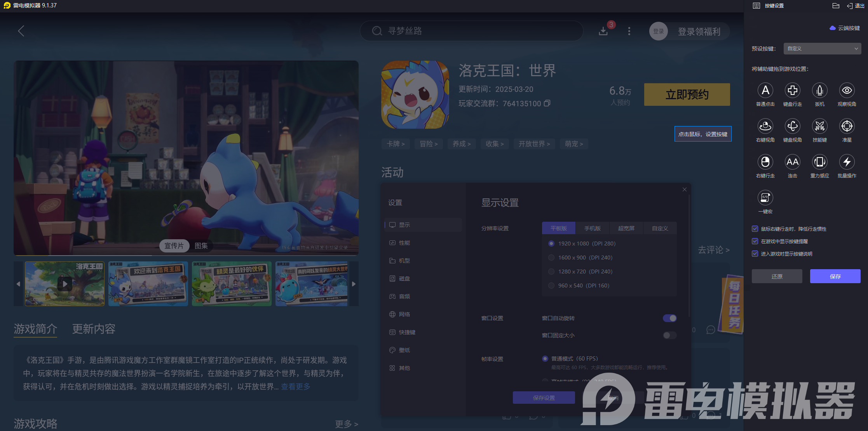Image resolution: width=868 pixels, height=431 pixels.
Task: Choose the 一键宏 macro icon
Action: click(x=765, y=198)
